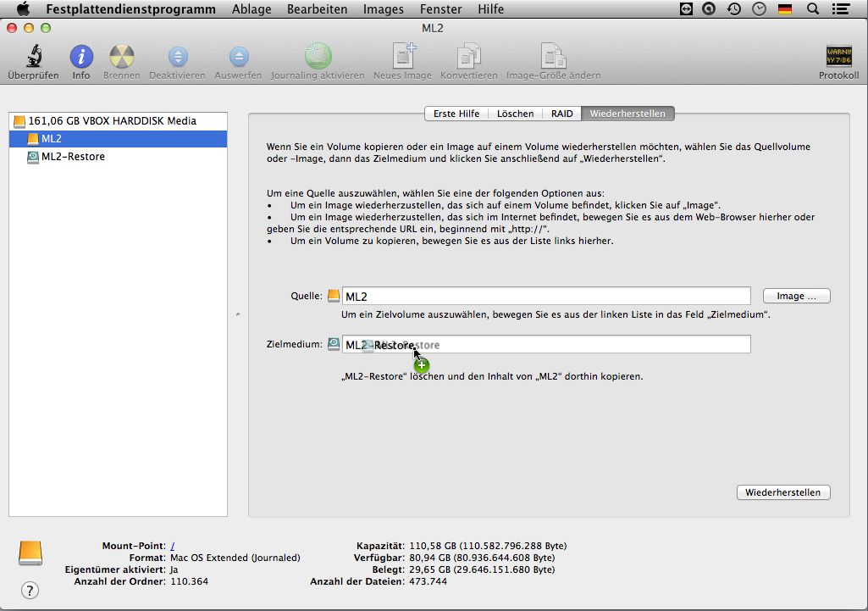Click Image-Größe ändern icon

(554, 56)
